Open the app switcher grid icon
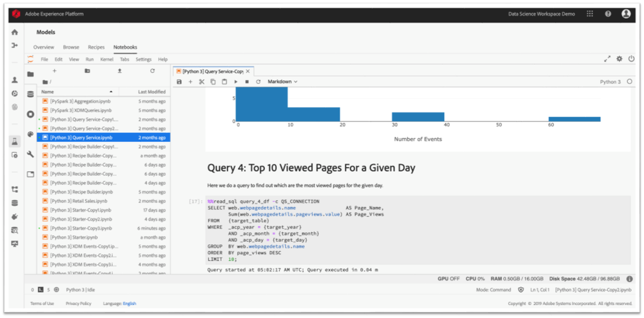Image resolution: width=644 pixels, height=318 pixels. point(590,14)
